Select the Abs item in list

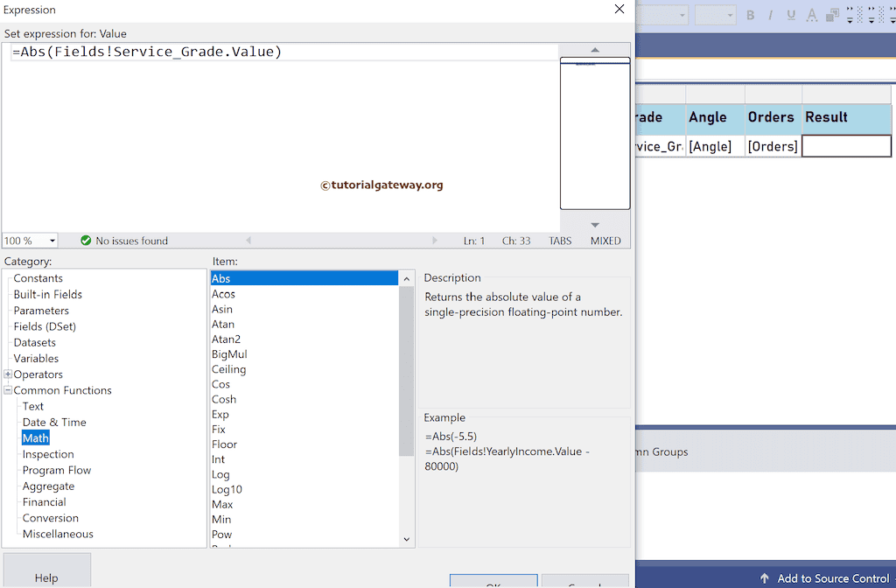(304, 278)
